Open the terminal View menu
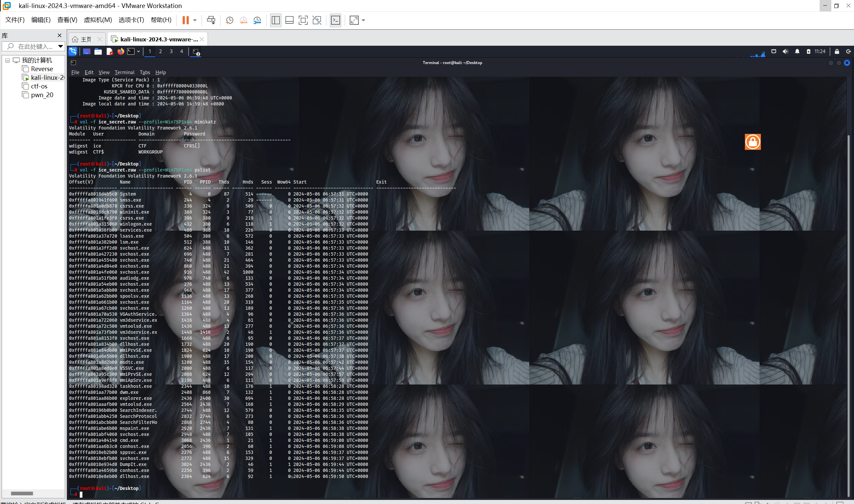 point(104,72)
